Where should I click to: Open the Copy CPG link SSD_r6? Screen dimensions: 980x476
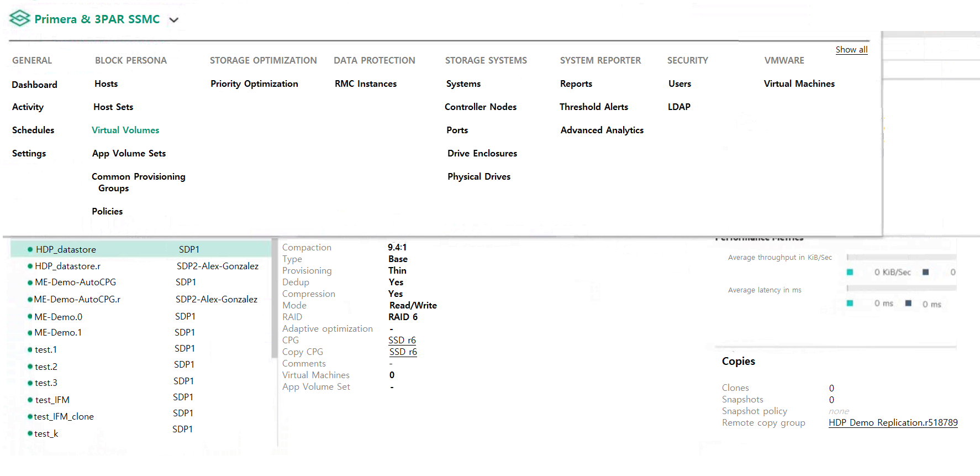point(403,352)
